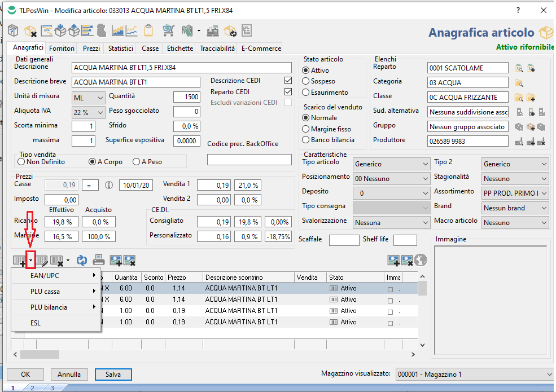Click the shopping cart toolbar icon
Viewport: 556px width, 392px height.
[168, 30]
